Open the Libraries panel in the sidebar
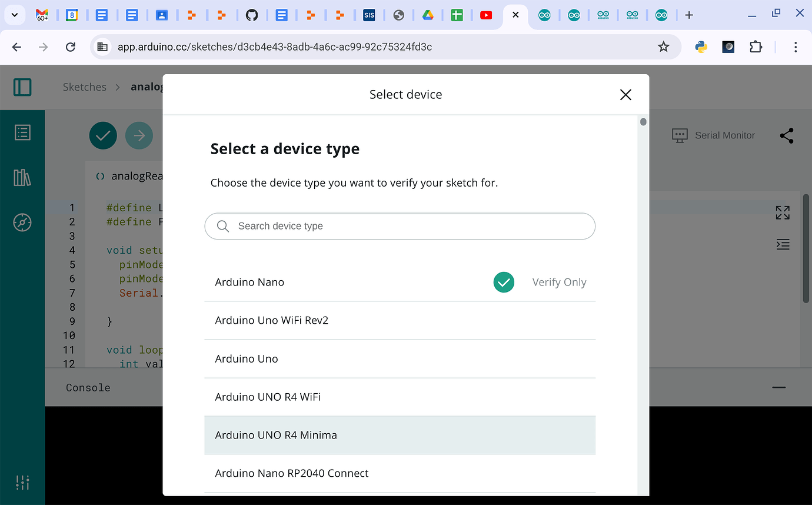Screen dimensions: 812x505 point(22,177)
